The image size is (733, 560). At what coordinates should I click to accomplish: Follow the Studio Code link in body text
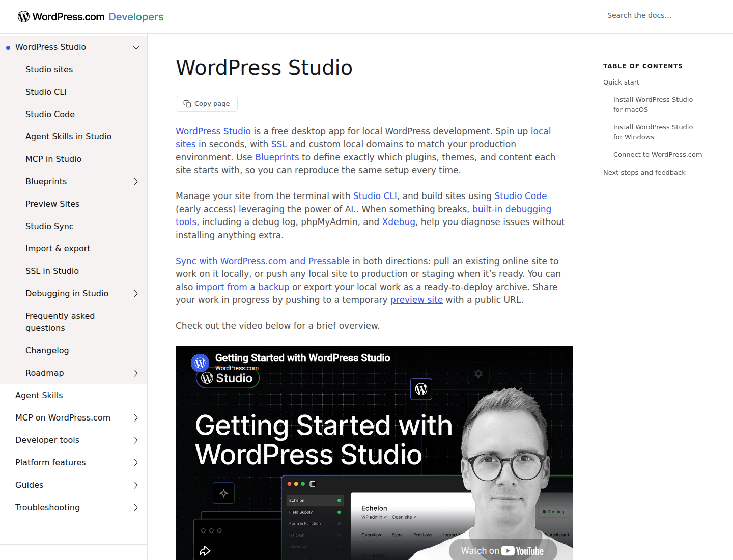521,196
